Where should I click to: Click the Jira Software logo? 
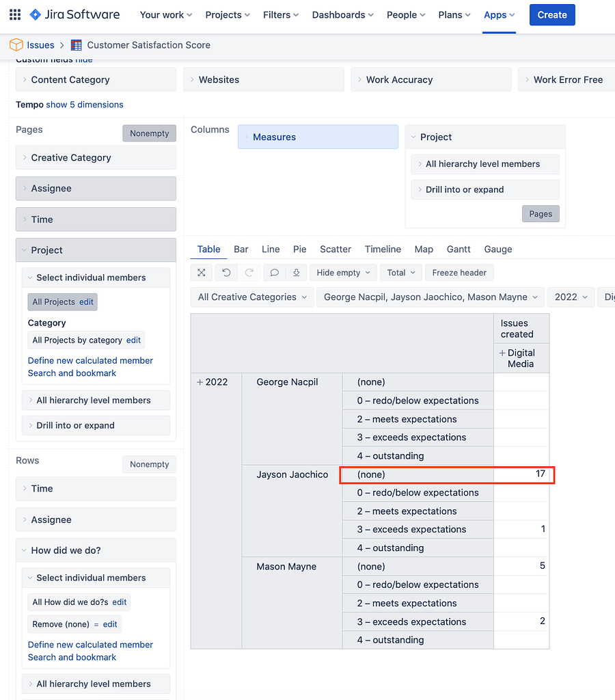(74, 14)
